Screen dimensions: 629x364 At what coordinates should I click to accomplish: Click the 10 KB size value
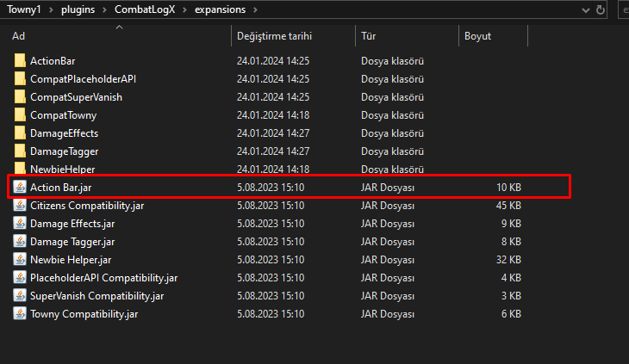coord(508,187)
